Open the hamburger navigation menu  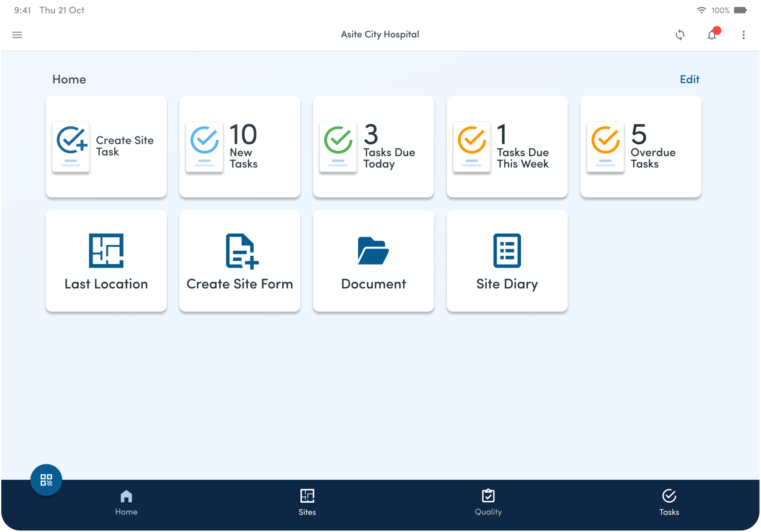coord(17,35)
